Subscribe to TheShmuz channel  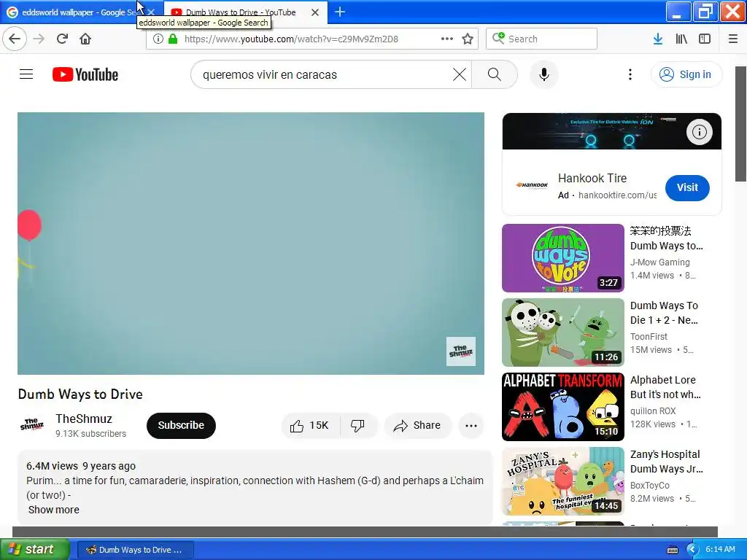pos(181,425)
